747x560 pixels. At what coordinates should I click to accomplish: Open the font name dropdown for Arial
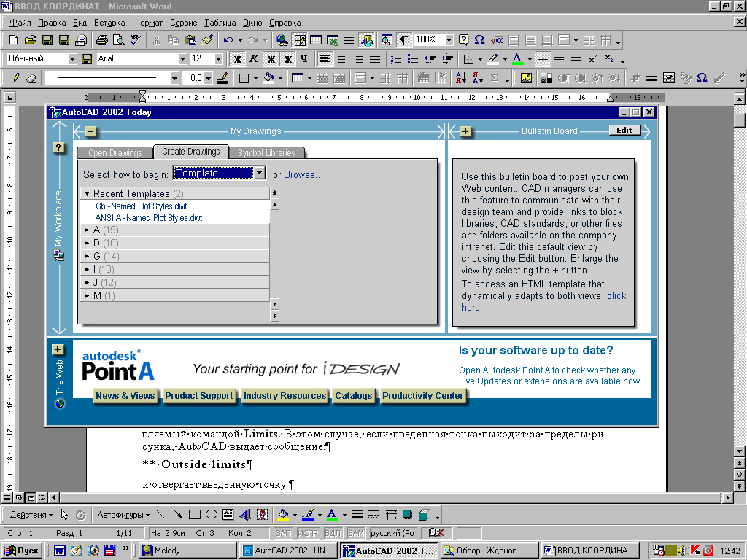click(182, 59)
